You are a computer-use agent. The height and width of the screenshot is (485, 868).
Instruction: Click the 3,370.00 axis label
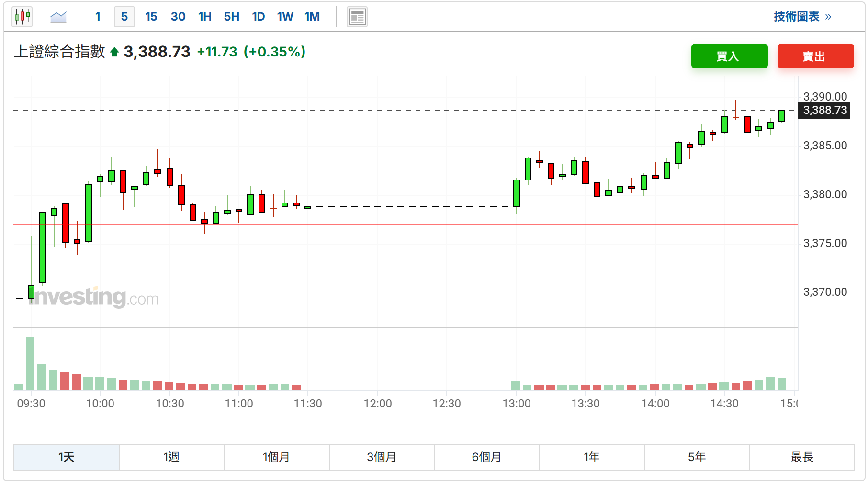coord(825,292)
